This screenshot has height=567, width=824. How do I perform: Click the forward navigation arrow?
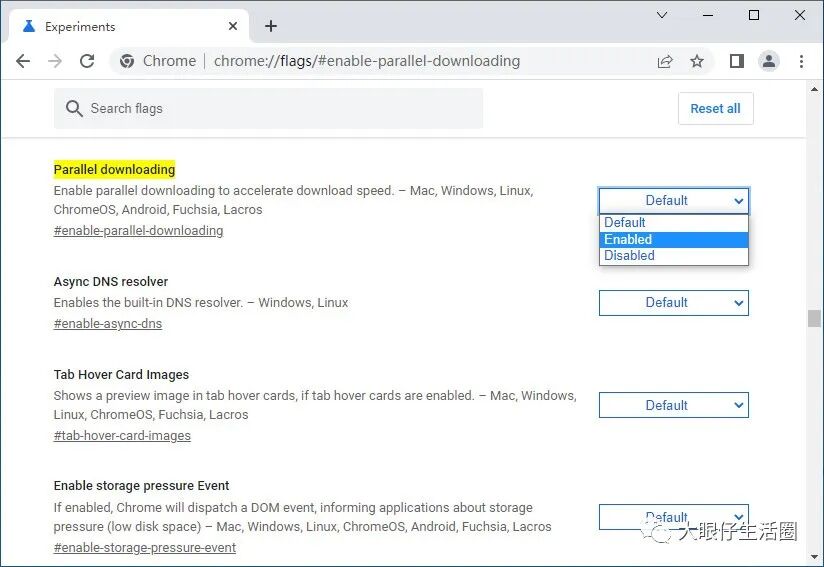[x=55, y=61]
